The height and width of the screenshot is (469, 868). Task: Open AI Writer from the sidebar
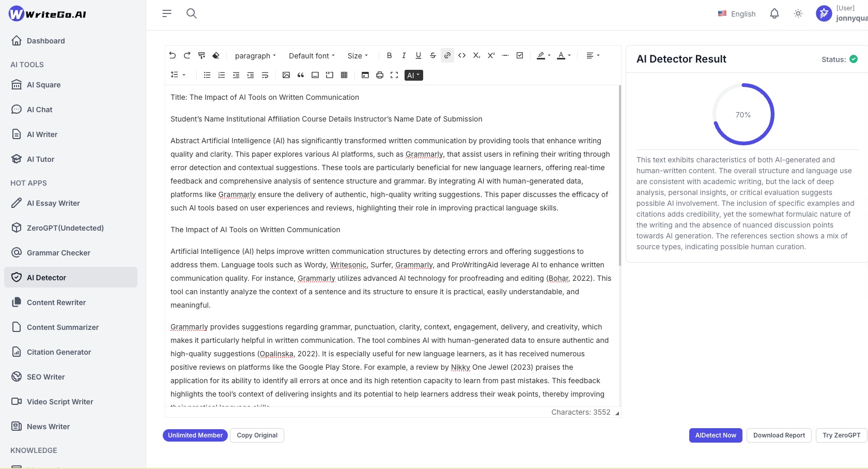click(71, 134)
